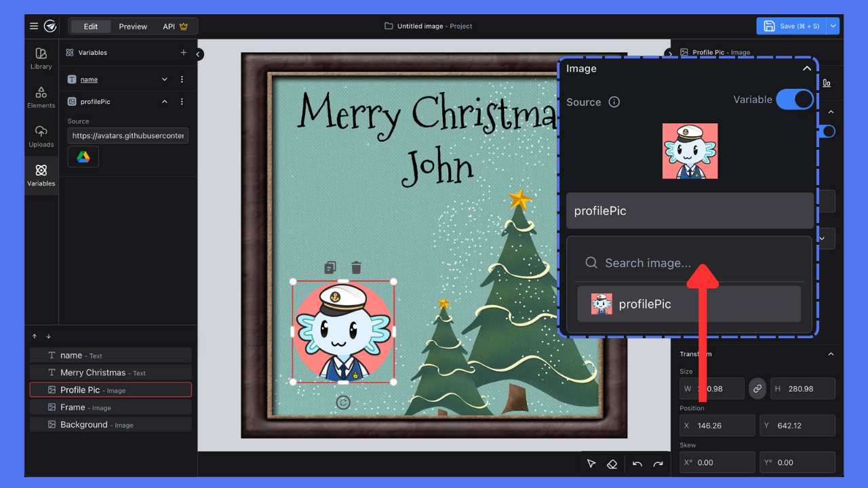The width and height of the screenshot is (868, 488).
Task: Duplicate the selected Profile Pic element
Action: (330, 267)
